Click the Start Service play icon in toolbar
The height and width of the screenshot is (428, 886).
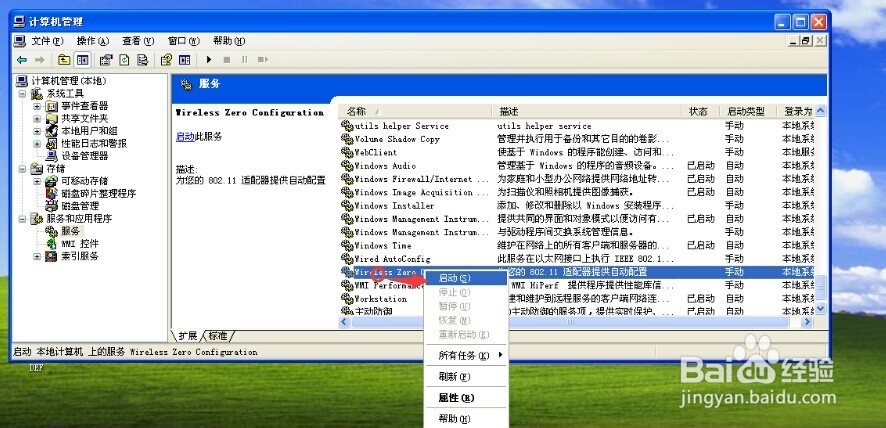point(209,59)
